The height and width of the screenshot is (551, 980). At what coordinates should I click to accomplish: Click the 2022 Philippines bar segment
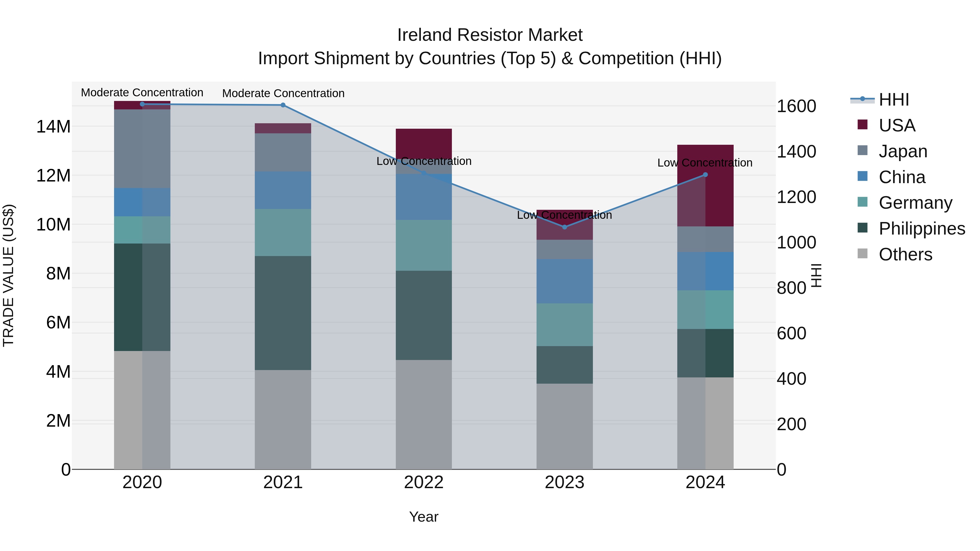[424, 316]
